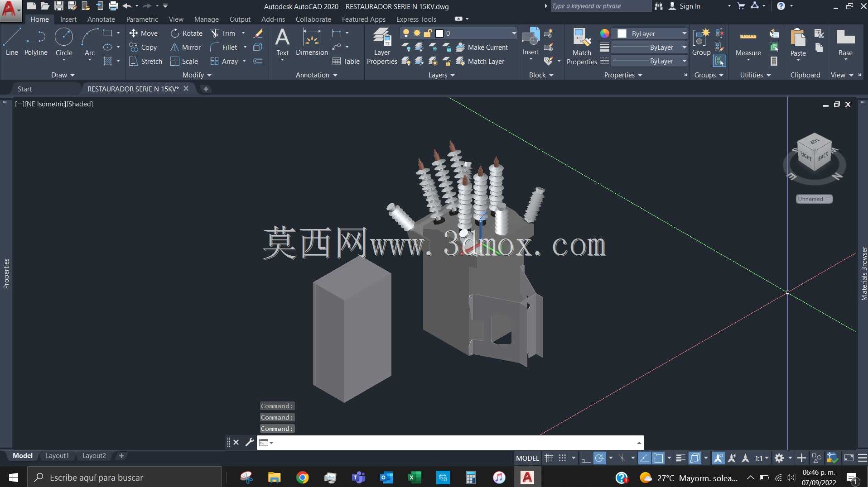Click the object color wheel icon
The image size is (868, 487).
click(604, 33)
